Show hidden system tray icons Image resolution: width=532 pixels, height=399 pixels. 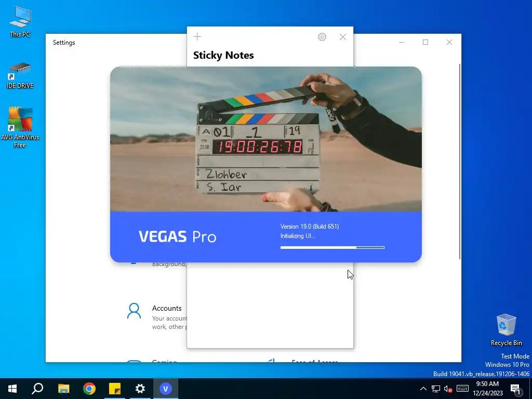coord(423,389)
